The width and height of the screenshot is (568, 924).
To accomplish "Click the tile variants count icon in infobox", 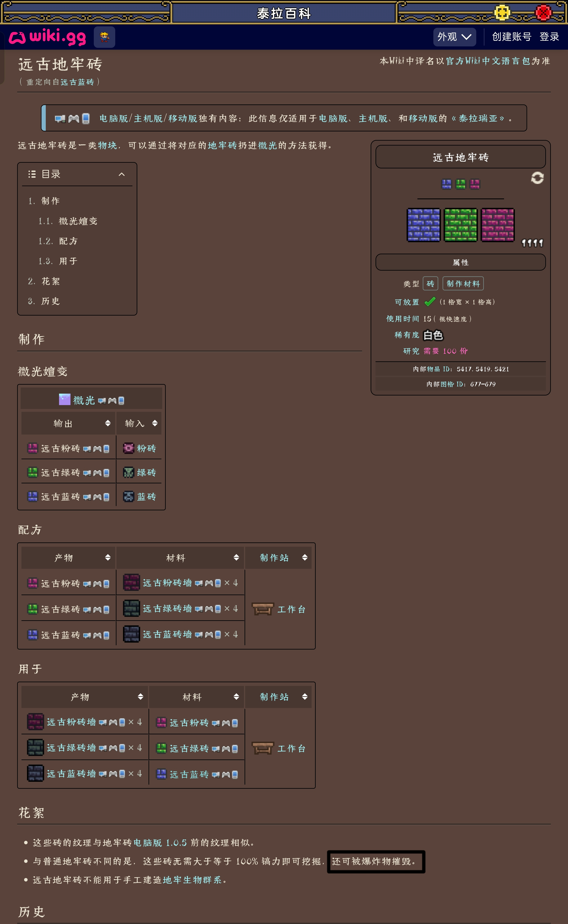I will tap(532, 243).
